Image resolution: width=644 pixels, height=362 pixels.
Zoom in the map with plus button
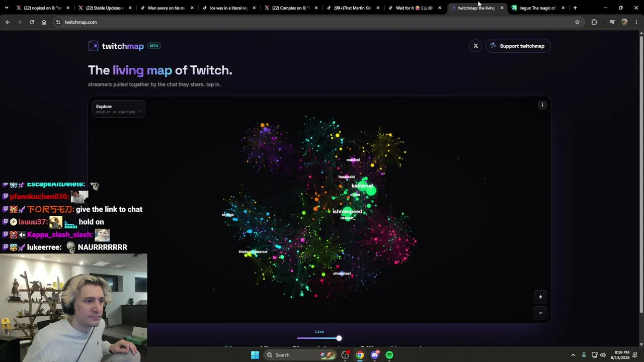coord(541,297)
